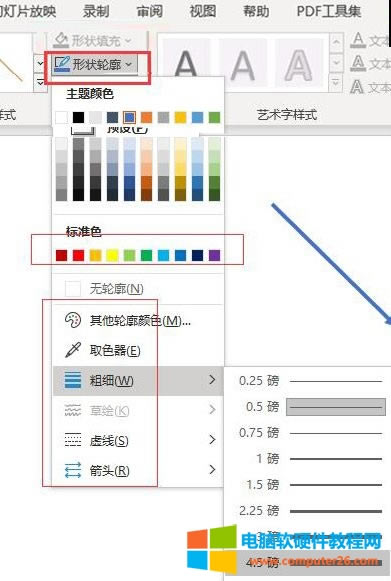Click the 粗细 line weight icon
Screen dimensions: 391x581
tap(73, 380)
